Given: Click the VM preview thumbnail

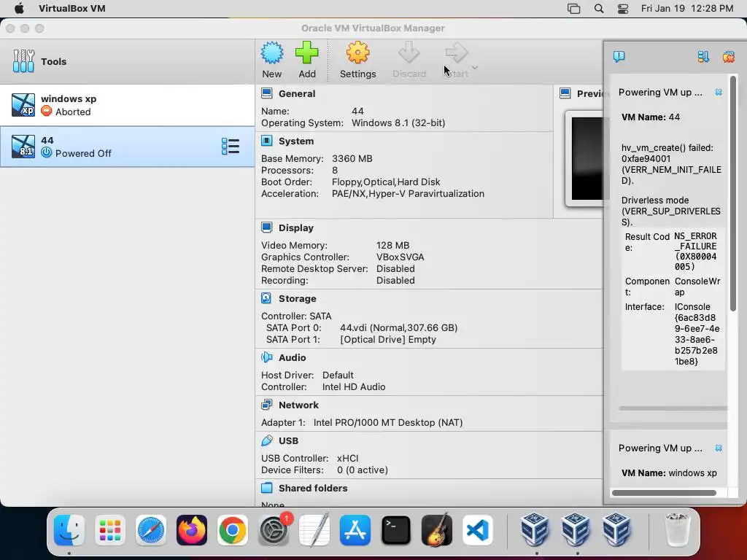Looking at the screenshot, I should [587, 158].
